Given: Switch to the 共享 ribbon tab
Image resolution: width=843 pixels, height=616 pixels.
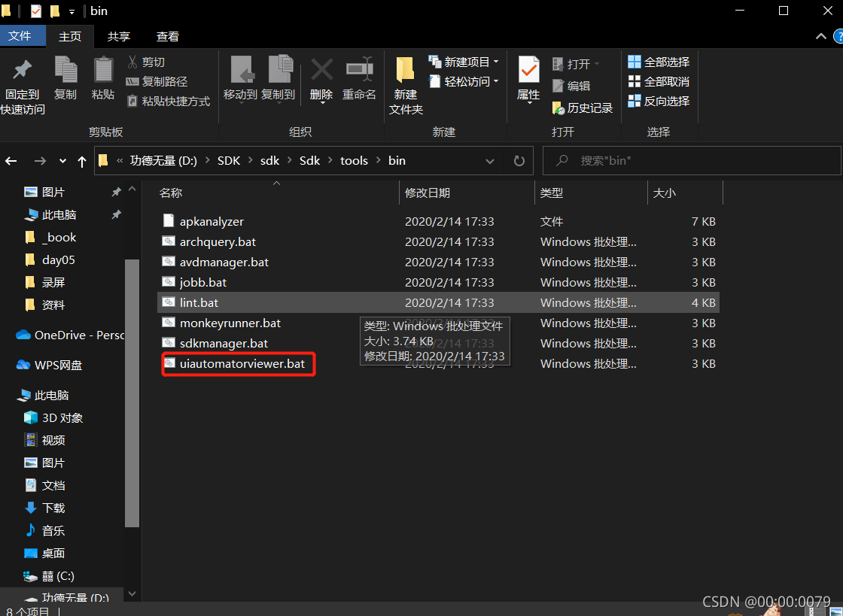Looking at the screenshot, I should point(119,37).
